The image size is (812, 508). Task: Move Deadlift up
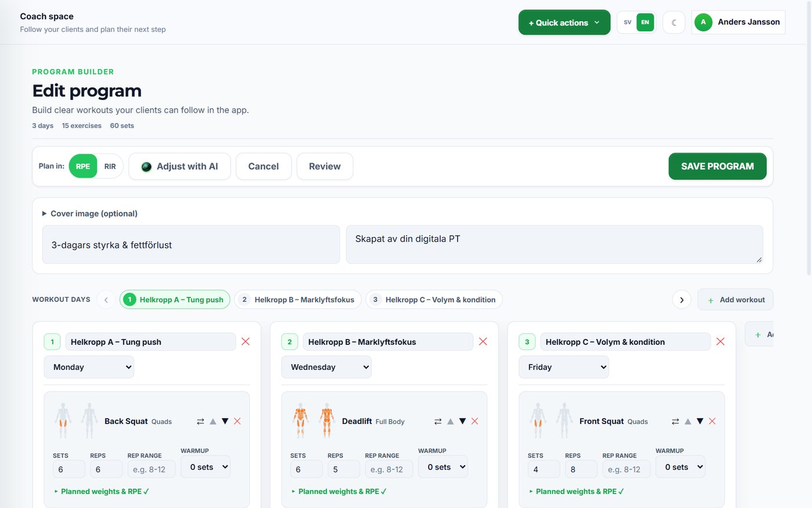[450, 421]
